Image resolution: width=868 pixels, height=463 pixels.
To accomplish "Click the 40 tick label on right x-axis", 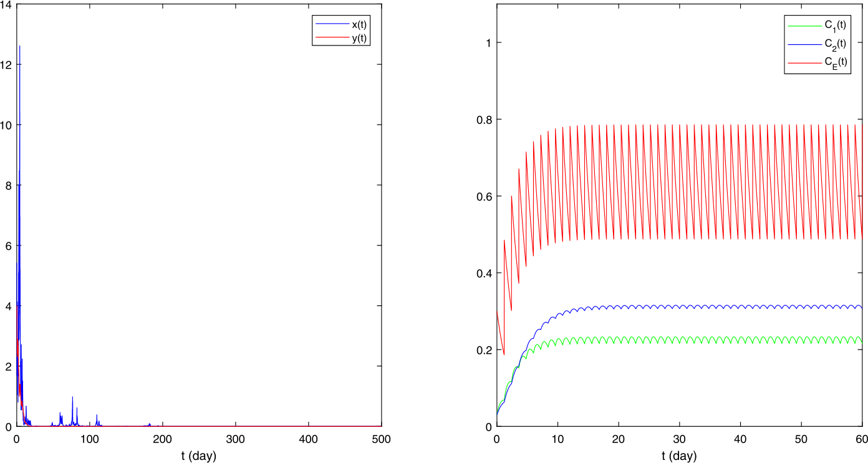I will 740,439.
